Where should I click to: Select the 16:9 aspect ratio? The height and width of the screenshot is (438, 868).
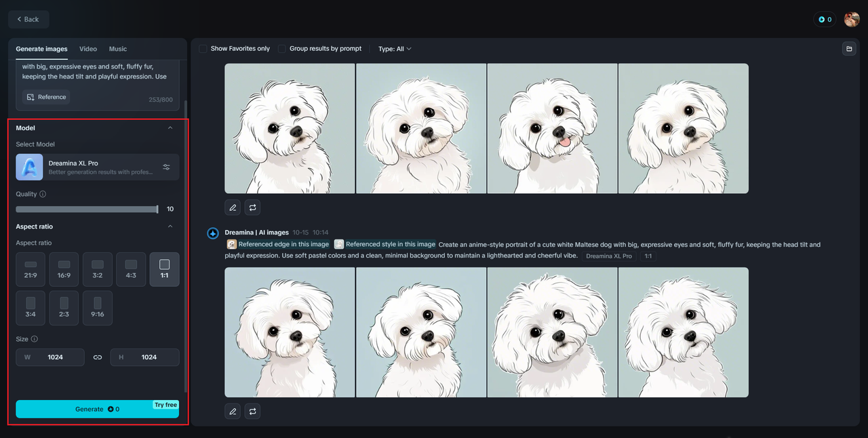(64, 269)
